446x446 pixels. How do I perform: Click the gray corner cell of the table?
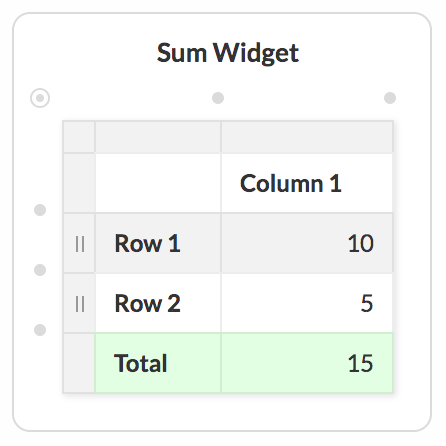pos(79,137)
